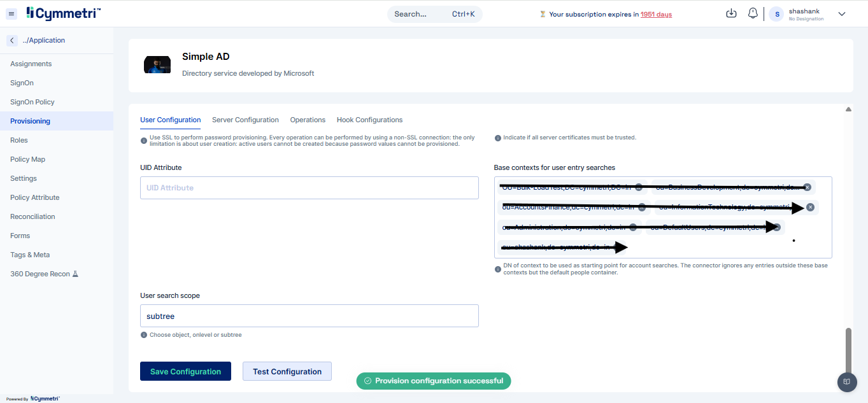The width and height of the screenshot is (868, 403).
Task: Switch to Hook Configurations tab
Action: pyautogui.click(x=369, y=120)
